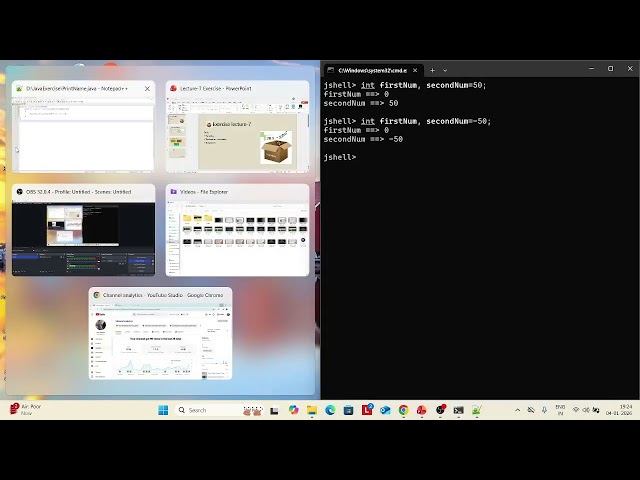
Task: Select the OBS 32.0.4 window thumbnail
Action: click(83, 230)
